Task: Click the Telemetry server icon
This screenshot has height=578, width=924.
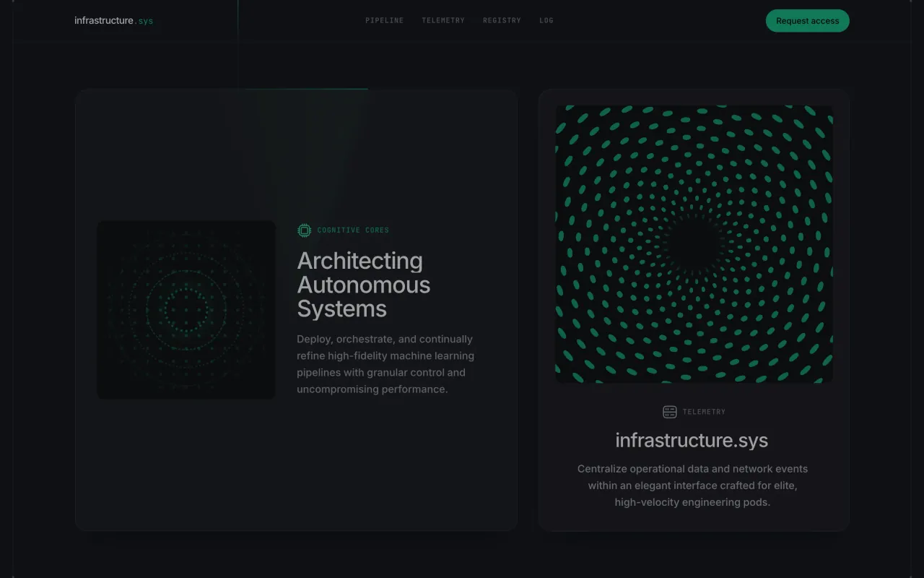Action: [670, 412]
